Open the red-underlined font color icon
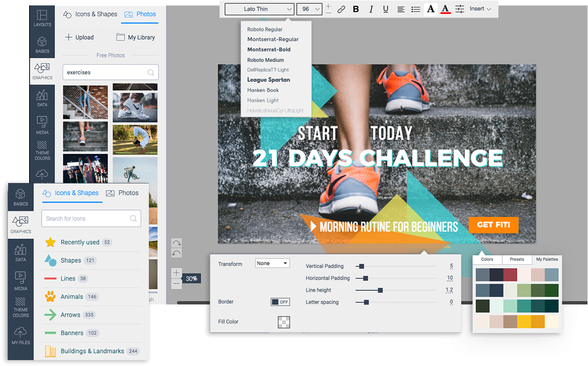This screenshot has width=588, height=366. point(445,9)
